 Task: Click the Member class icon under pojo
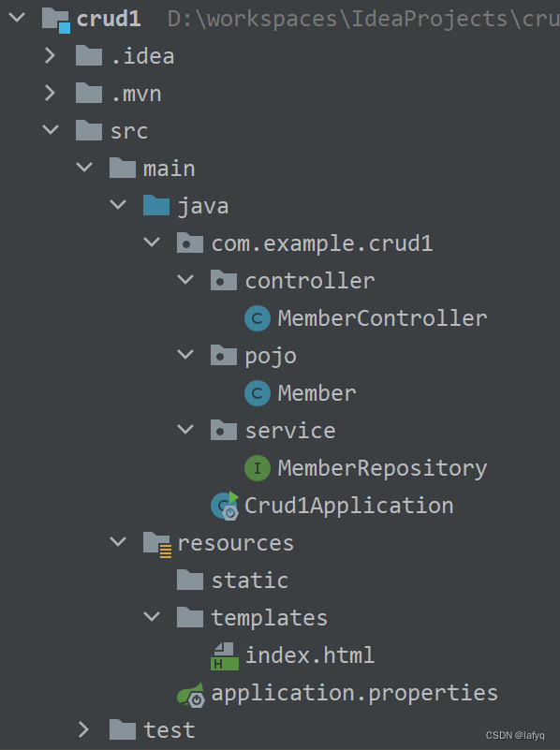[258, 393]
